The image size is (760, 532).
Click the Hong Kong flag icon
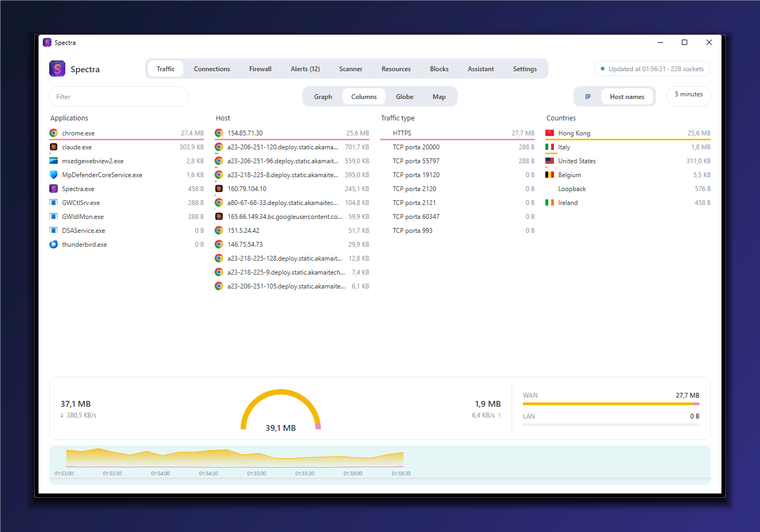[x=550, y=133]
